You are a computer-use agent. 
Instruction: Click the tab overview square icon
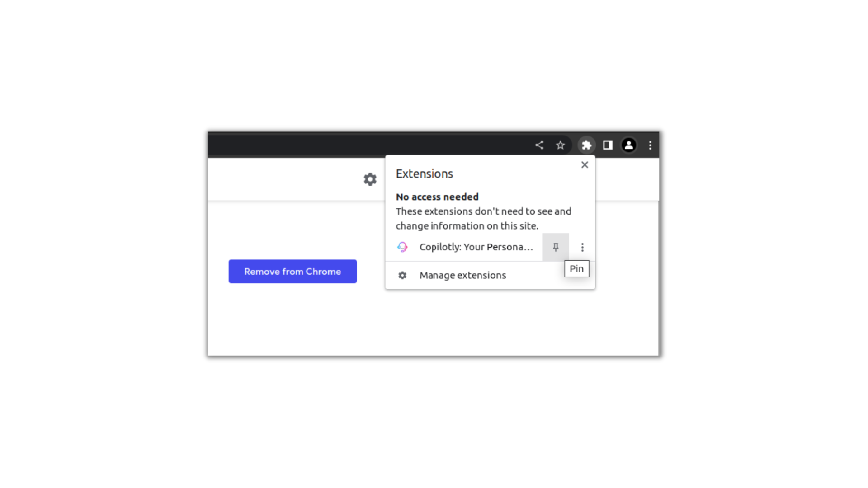pyautogui.click(x=607, y=145)
